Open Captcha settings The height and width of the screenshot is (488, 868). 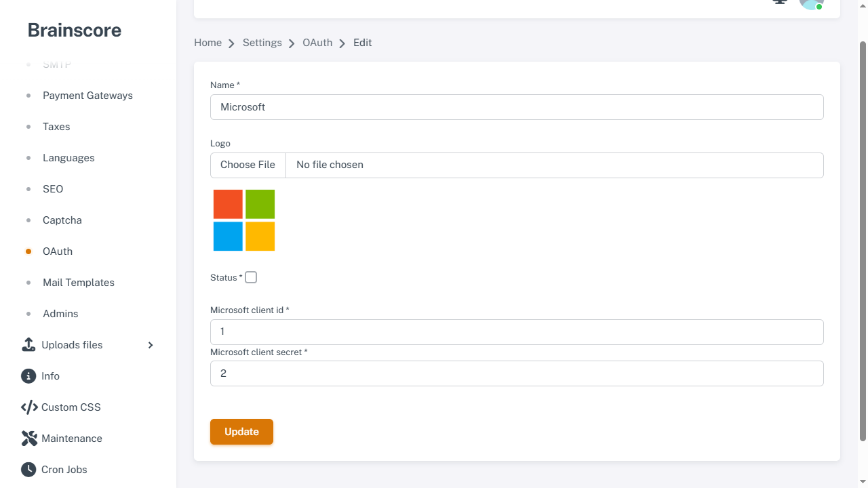(x=62, y=220)
